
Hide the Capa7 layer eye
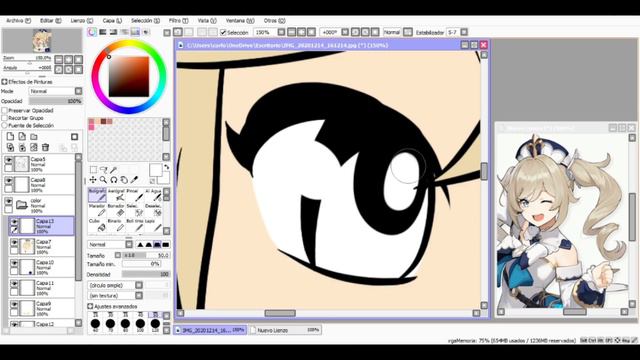[14, 242]
